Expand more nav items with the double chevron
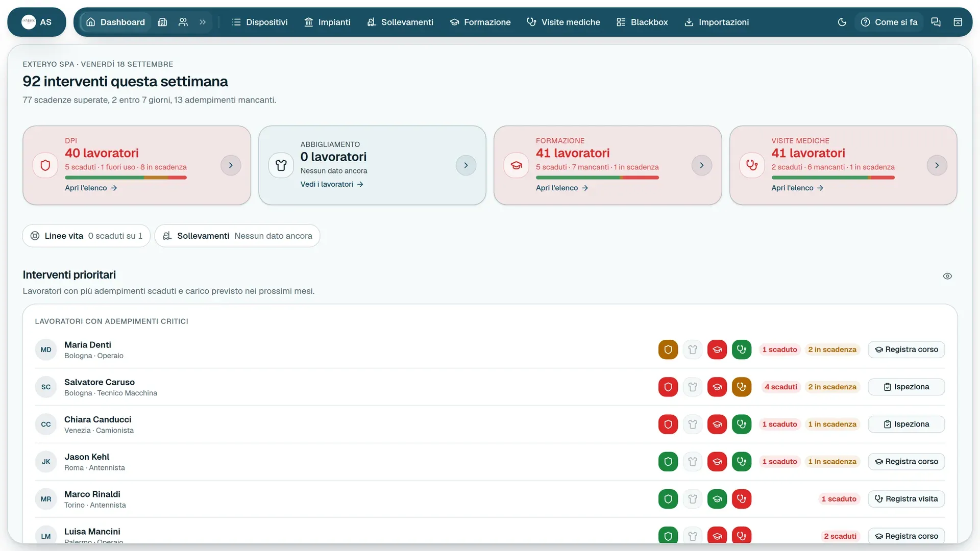The height and width of the screenshot is (551, 980). point(203,22)
